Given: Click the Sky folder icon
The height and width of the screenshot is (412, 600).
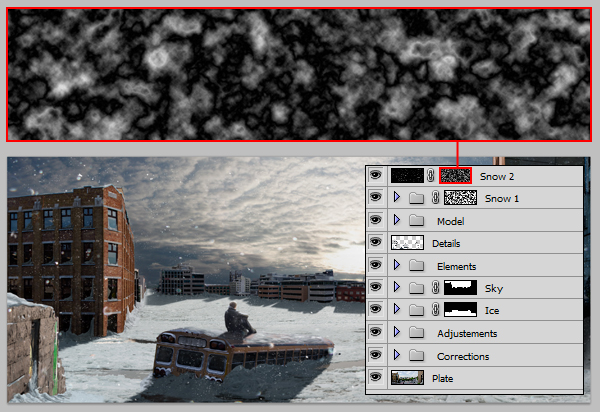Looking at the screenshot, I should pos(416,288).
